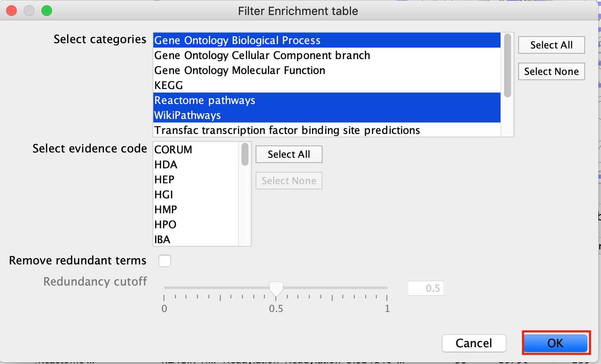Choose Gene Ontology Cellular Component branch
Image resolution: width=601 pixels, height=364 pixels.
click(x=262, y=56)
